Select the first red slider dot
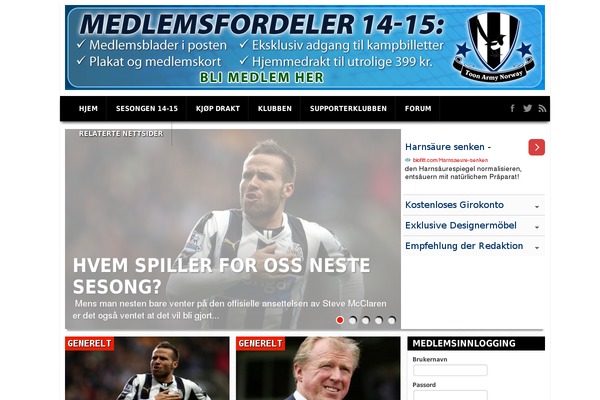The height and width of the screenshot is (400, 600). click(340, 320)
